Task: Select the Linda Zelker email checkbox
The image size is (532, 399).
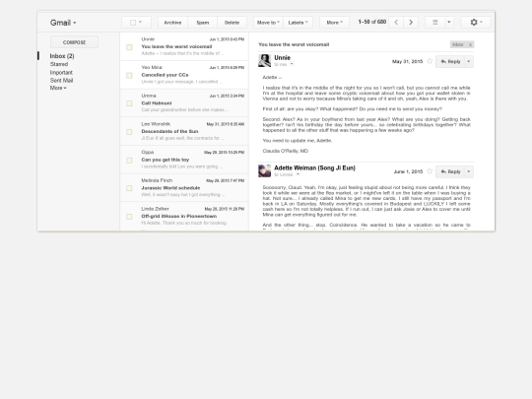Action: click(129, 217)
